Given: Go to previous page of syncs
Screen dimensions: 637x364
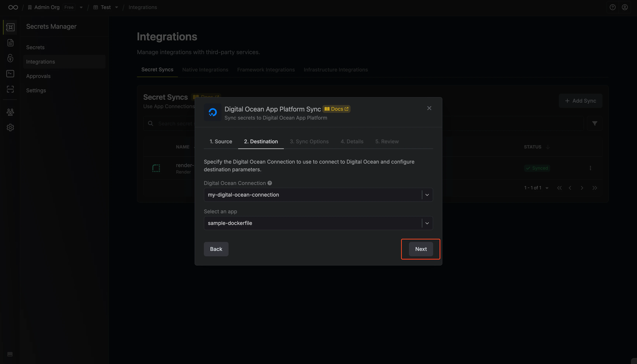Looking at the screenshot, I should pos(570,188).
